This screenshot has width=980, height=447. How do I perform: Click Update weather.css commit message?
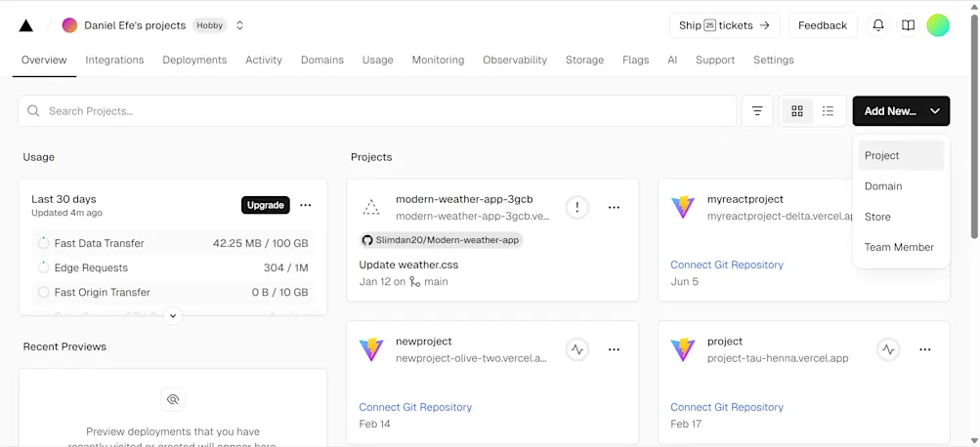[x=408, y=264]
